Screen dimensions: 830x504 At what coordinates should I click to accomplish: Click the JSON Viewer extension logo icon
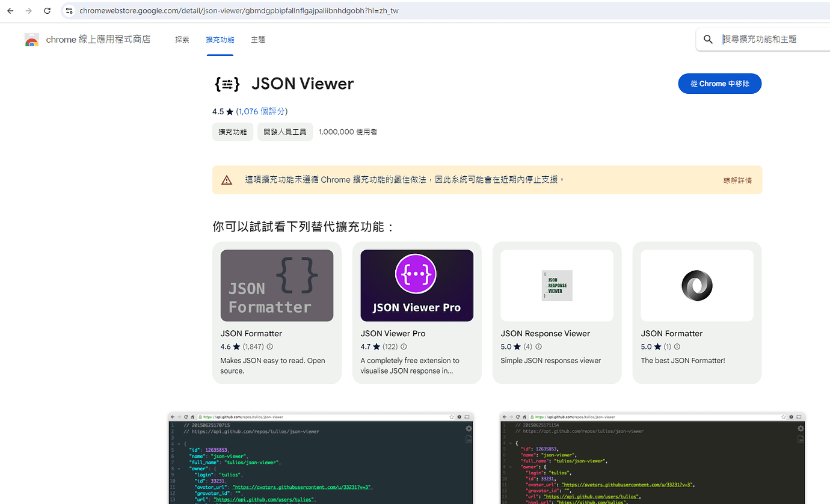tap(227, 84)
